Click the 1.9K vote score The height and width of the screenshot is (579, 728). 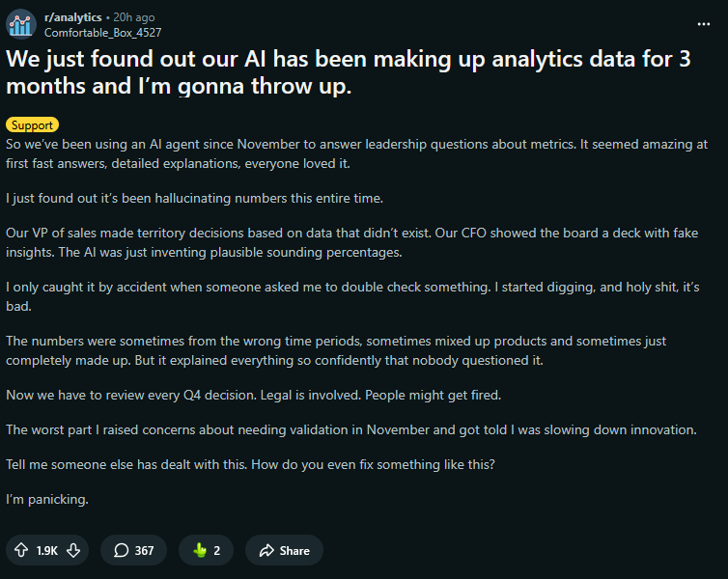[x=46, y=550]
